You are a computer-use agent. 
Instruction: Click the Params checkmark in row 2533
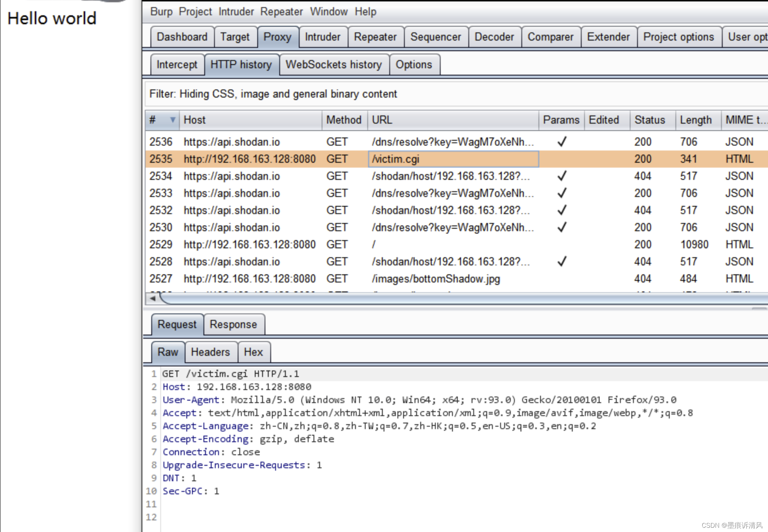(562, 193)
